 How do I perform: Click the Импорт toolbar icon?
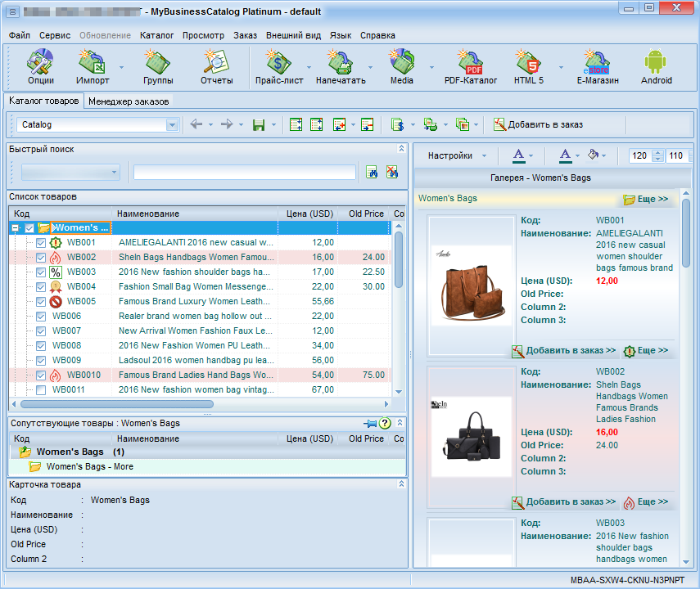coord(93,67)
